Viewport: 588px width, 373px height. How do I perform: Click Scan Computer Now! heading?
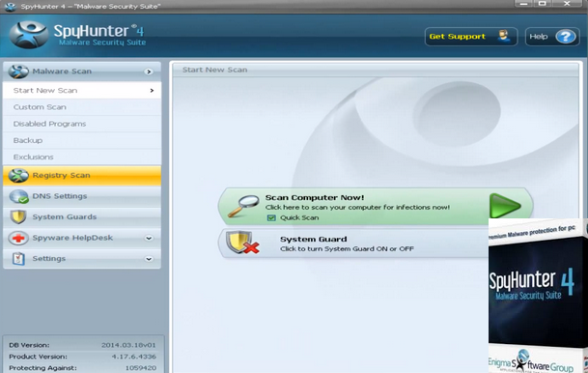pyautogui.click(x=315, y=197)
